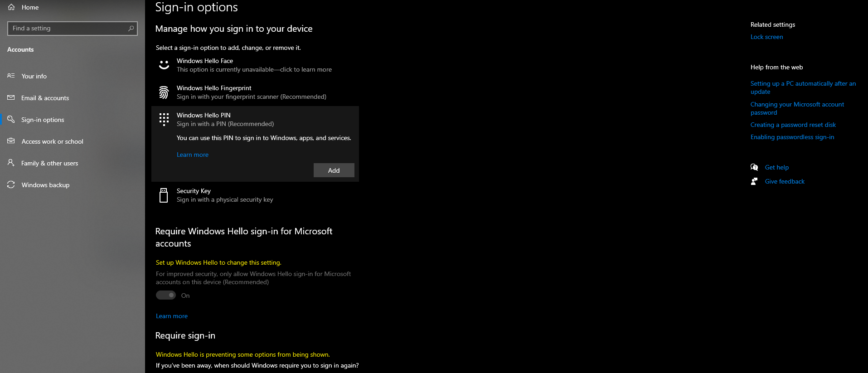Toggle the Windows Hello sign-in requirement switch
This screenshot has height=373, width=868.
click(166, 295)
